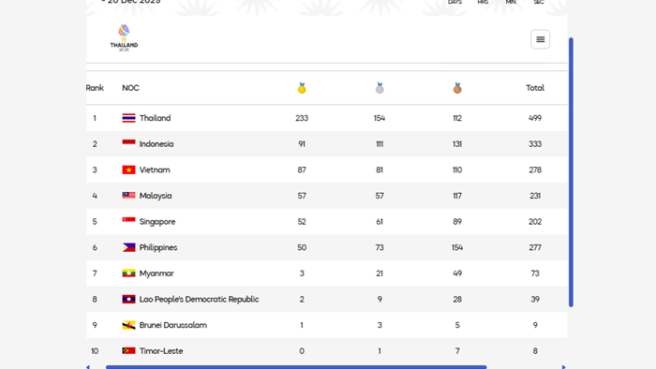Screen dimensions: 656x369
Task: Click the Timor-Leste flag icon
Action: click(x=129, y=351)
